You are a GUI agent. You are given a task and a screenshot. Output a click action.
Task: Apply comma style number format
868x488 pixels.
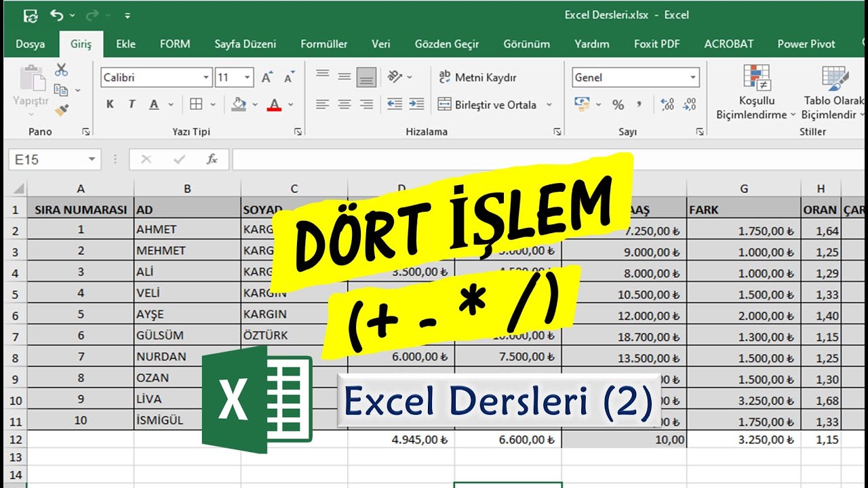[639, 104]
